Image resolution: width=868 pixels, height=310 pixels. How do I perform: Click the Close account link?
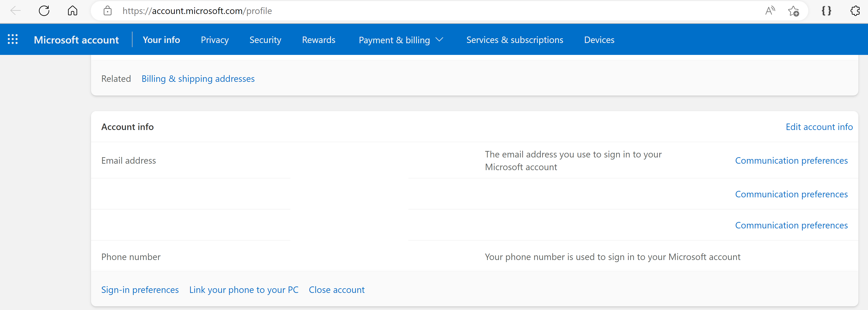(x=336, y=290)
